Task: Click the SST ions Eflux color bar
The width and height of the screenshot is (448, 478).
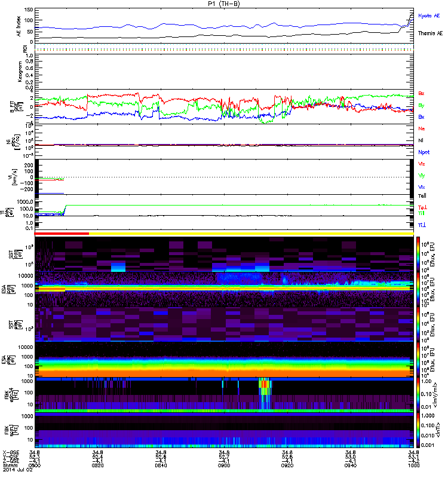Action: coord(418,254)
